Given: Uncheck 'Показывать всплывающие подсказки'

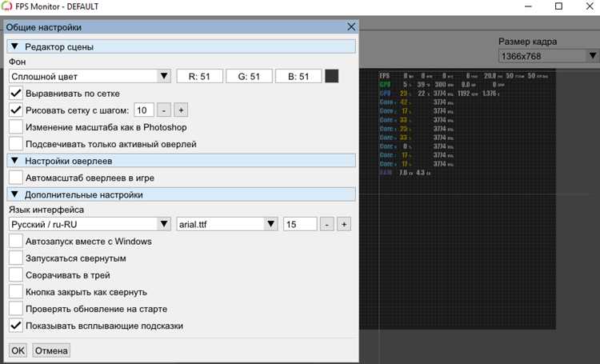Looking at the screenshot, I should (x=16, y=326).
